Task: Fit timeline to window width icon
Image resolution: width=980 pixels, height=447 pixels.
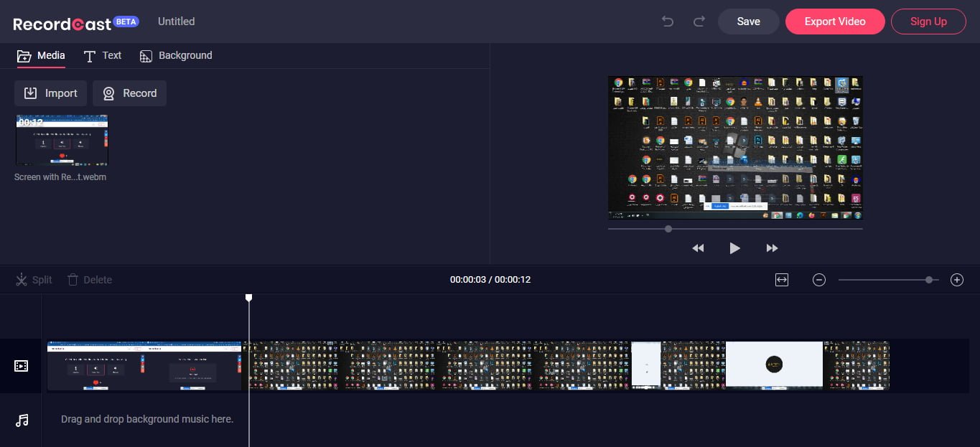Action: click(782, 280)
